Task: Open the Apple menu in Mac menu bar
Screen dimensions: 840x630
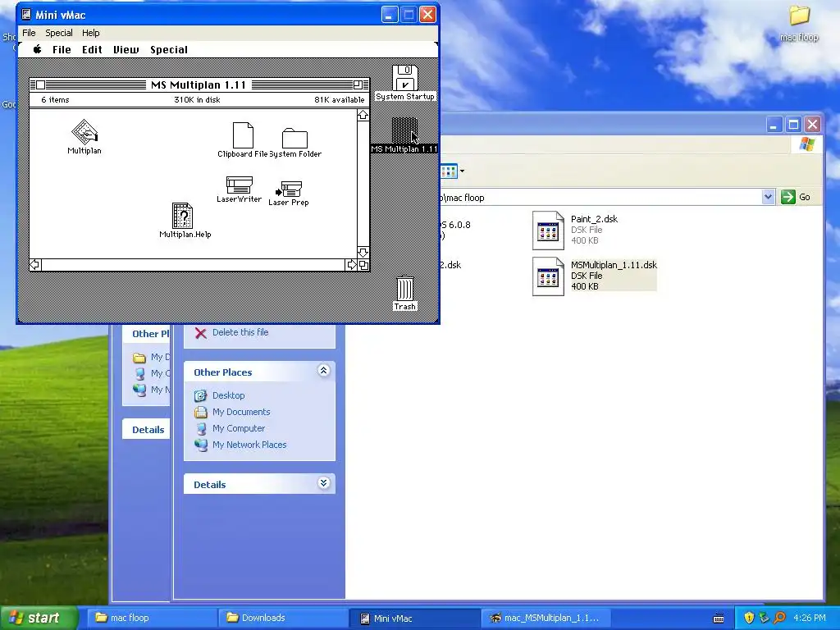Action: point(38,49)
